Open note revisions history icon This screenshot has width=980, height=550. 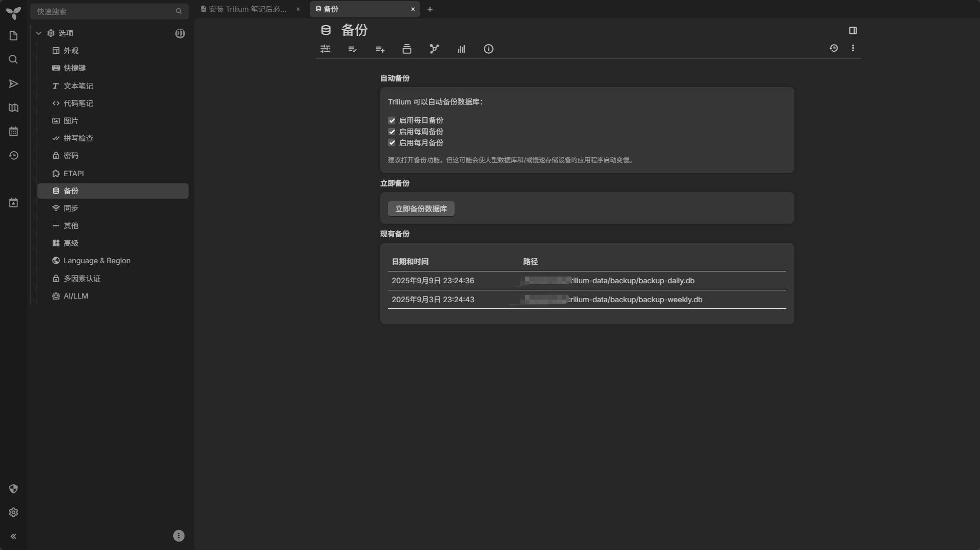(834, 48)
